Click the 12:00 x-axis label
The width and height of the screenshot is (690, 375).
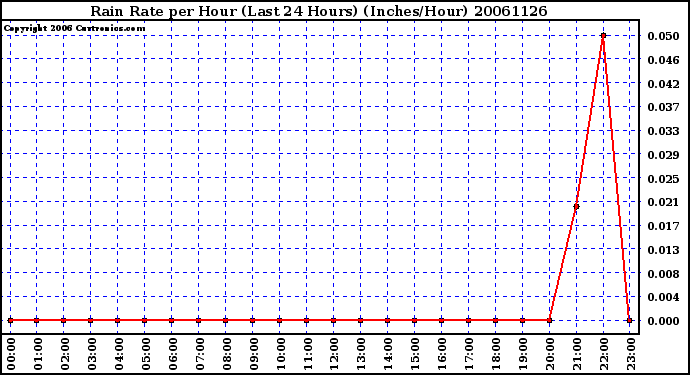click(x=334, y=354)
